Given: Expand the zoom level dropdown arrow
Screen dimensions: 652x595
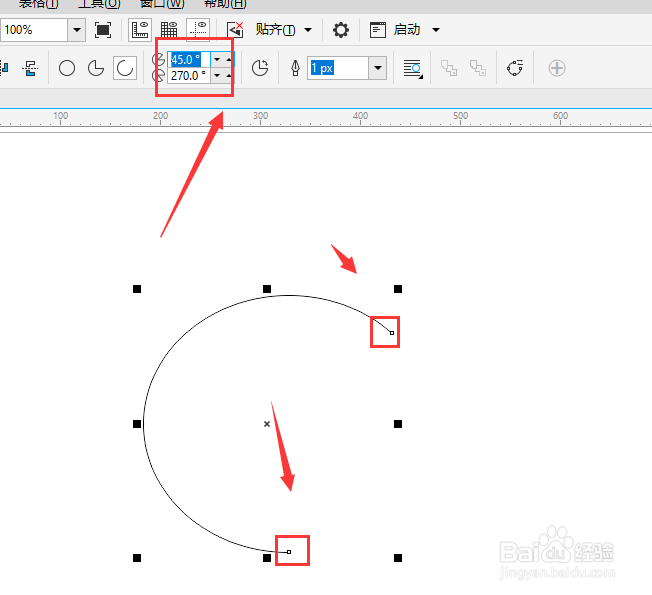Looking at the screenshot, I should coord(77,30).
